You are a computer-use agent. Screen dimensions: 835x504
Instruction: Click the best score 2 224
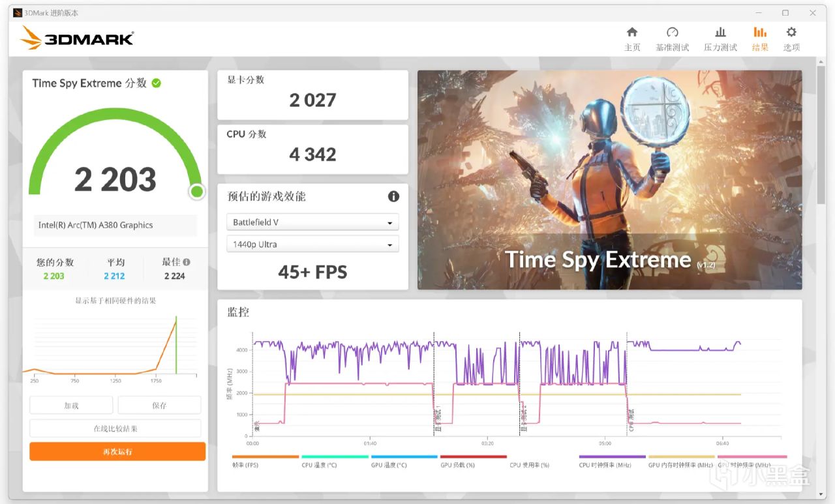click(x=174, y=276)
